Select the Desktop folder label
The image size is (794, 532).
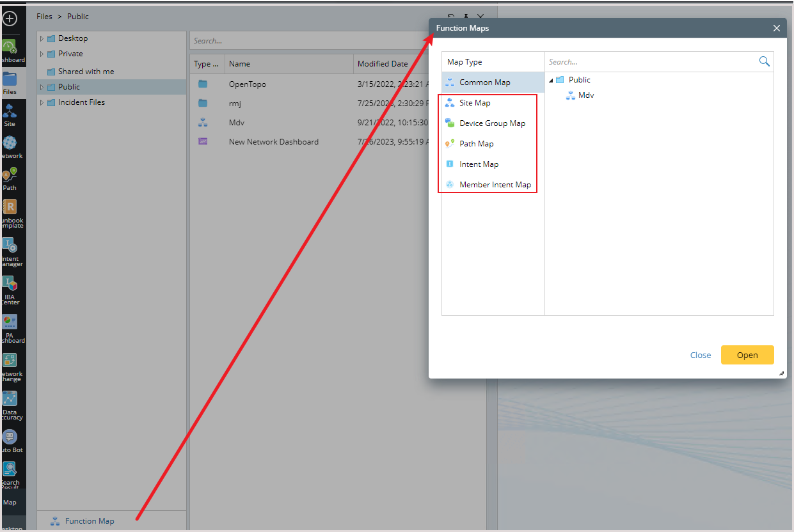click(73, 38)
